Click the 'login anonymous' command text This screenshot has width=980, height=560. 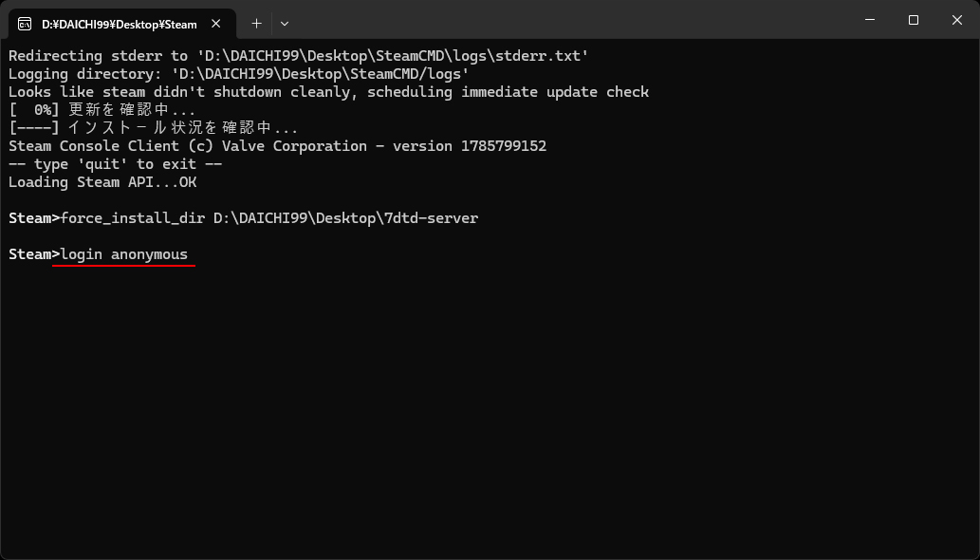point(123,254)
